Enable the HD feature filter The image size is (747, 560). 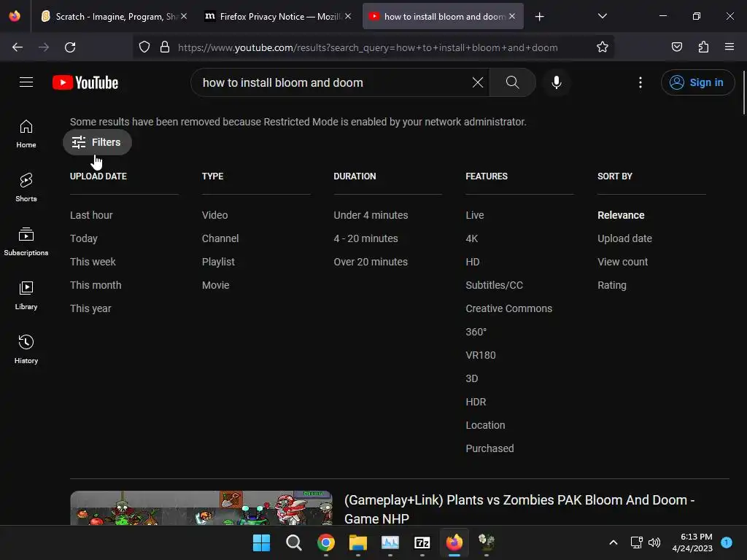[x=473, y=262]
